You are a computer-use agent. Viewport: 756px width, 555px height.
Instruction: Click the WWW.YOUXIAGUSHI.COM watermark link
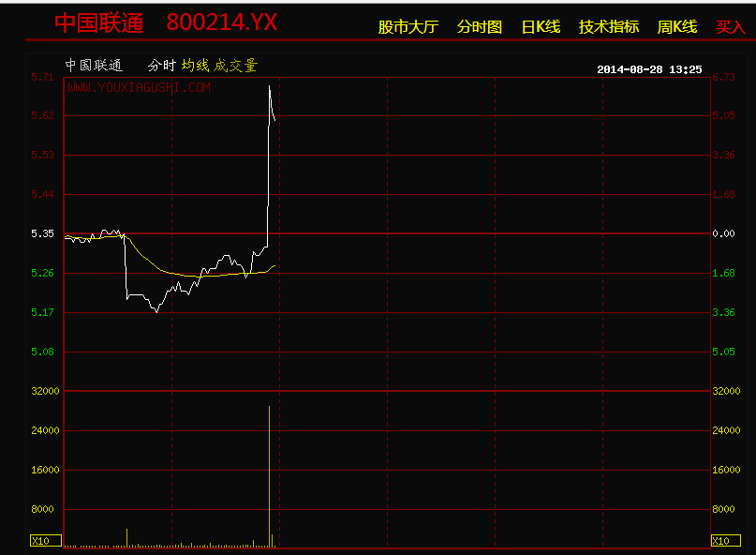click(x=139, y=87)
